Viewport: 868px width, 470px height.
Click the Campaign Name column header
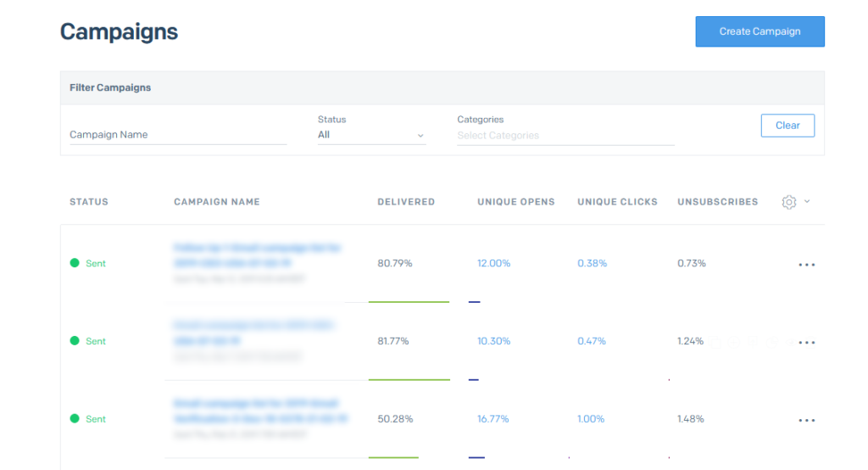coord(216,202)
